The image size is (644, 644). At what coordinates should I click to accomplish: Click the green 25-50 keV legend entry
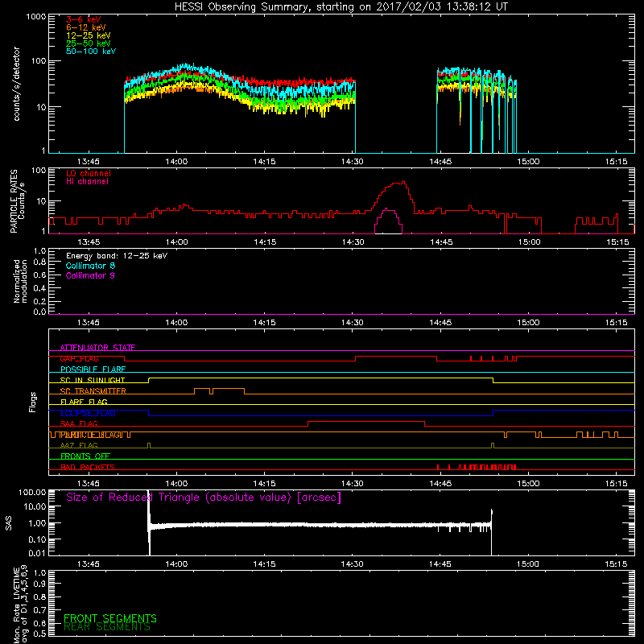89,43
